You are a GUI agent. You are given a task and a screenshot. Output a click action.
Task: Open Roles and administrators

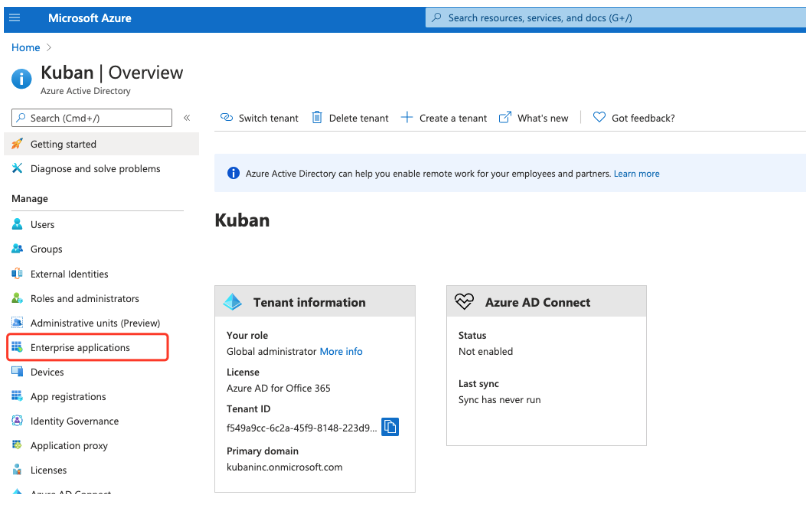point(85,299)
